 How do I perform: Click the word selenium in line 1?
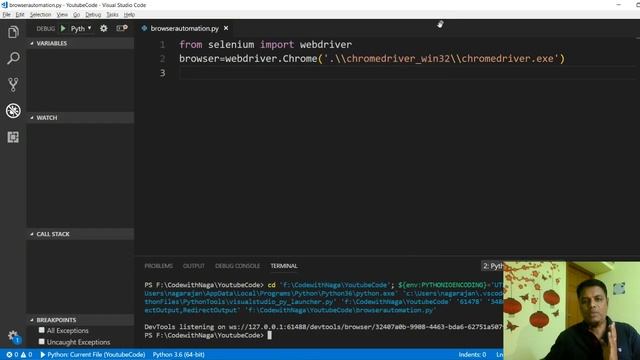coord(231,44)
